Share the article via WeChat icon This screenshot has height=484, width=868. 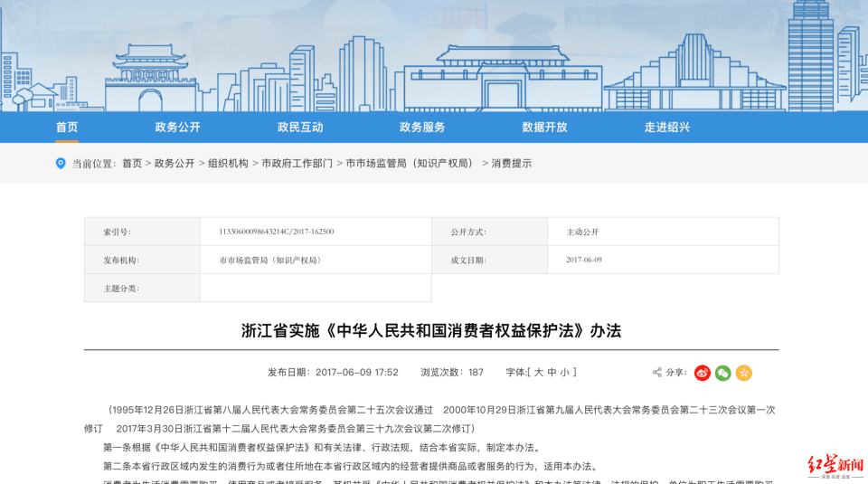722,373
